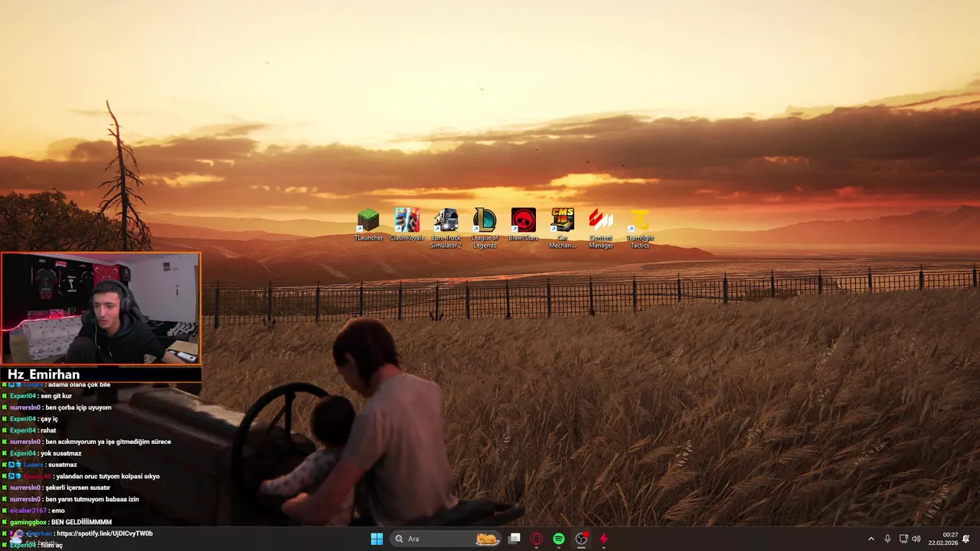The image size is (980, 551).
Task: Click the Brawl Stars desktop icon
Action: pos(524,225)
